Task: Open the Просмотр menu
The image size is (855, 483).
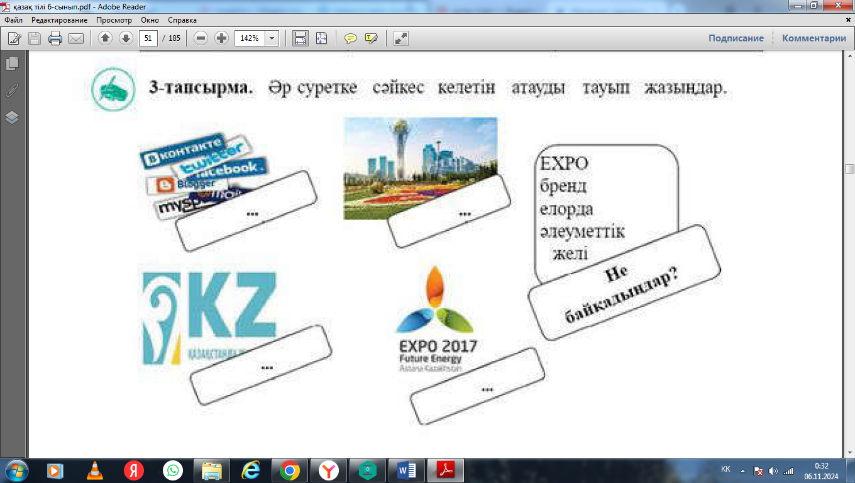Action: (114, 20)
